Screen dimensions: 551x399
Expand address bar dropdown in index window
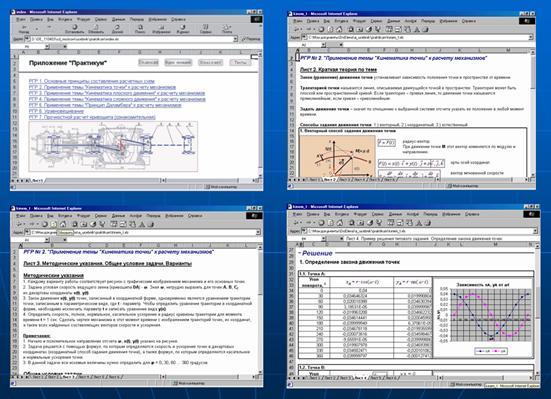(x=235, y=39)
